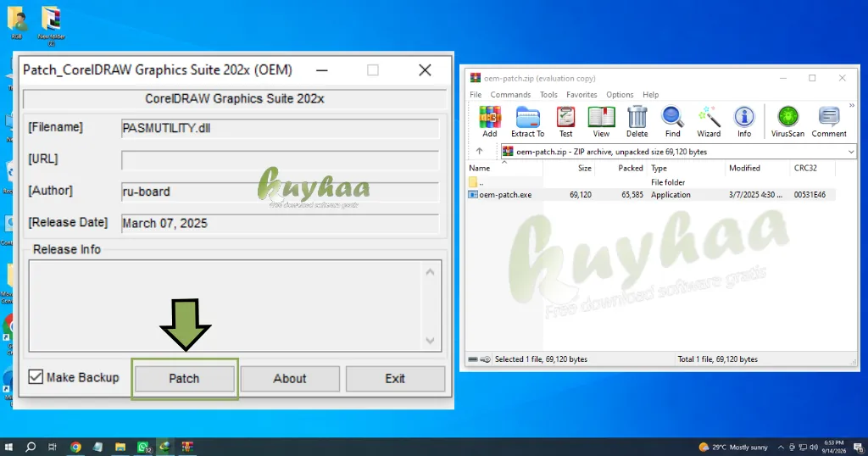Open the Comment tool in WinRAR
The width and height of the screenshot is (868, 456).
click(829, 121)
